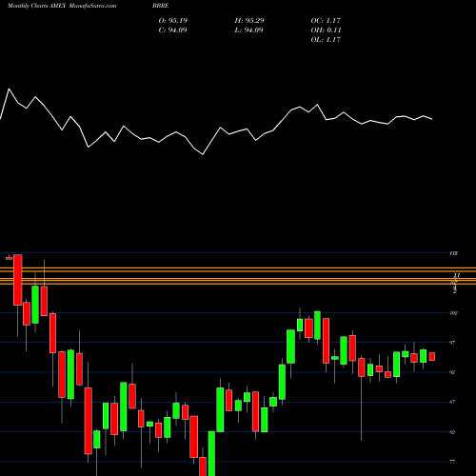Click the tall red candle starting at 112
476x476 pixels.
pos(18,280)
